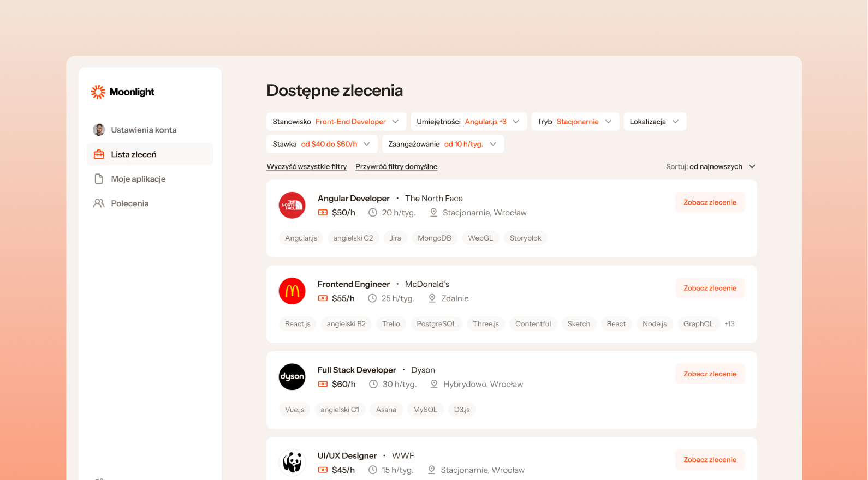Click the Full Stack Developer job title

pyautogui.click(x=356, y=370)
